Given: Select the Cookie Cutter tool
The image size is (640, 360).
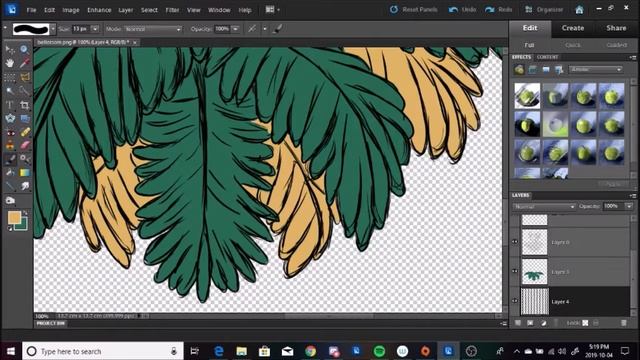Looking at the screenshot, I should click(10, 119).
